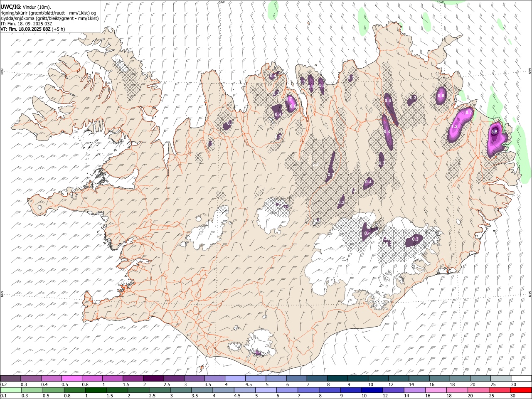
Task: Pick the lavender 4–4.5 snow legend swatch
Action: pos(235,378)
